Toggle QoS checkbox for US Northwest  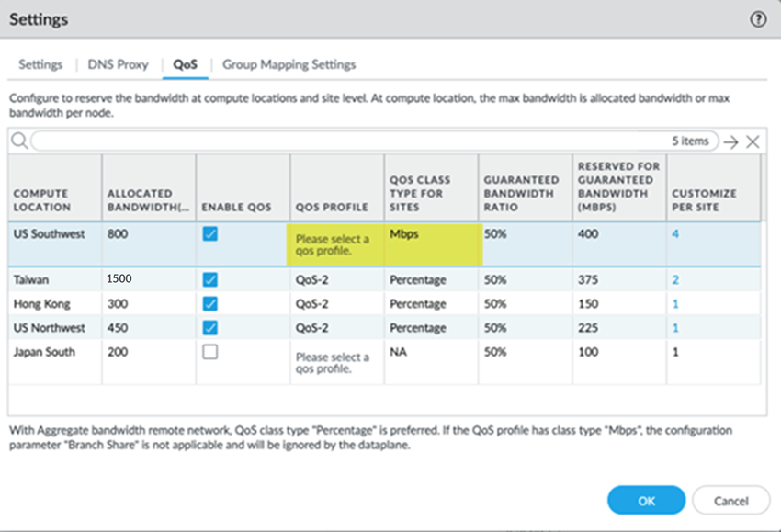(x=210, y=328)
